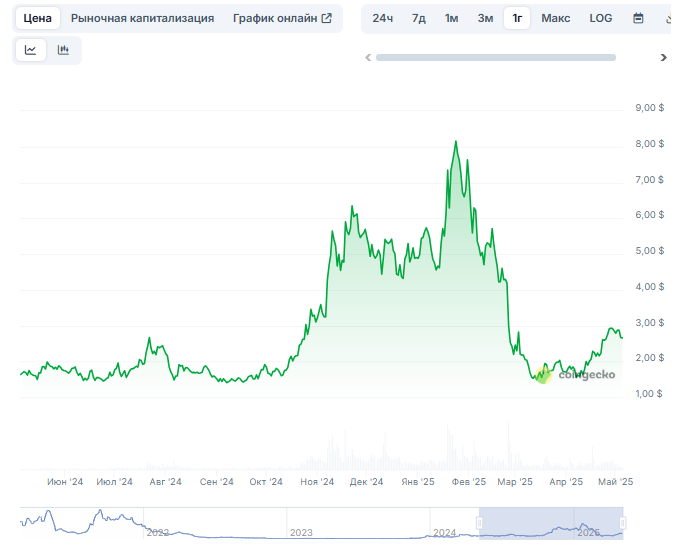
Task: Select the Цена tab
Action: coord(38,18)
